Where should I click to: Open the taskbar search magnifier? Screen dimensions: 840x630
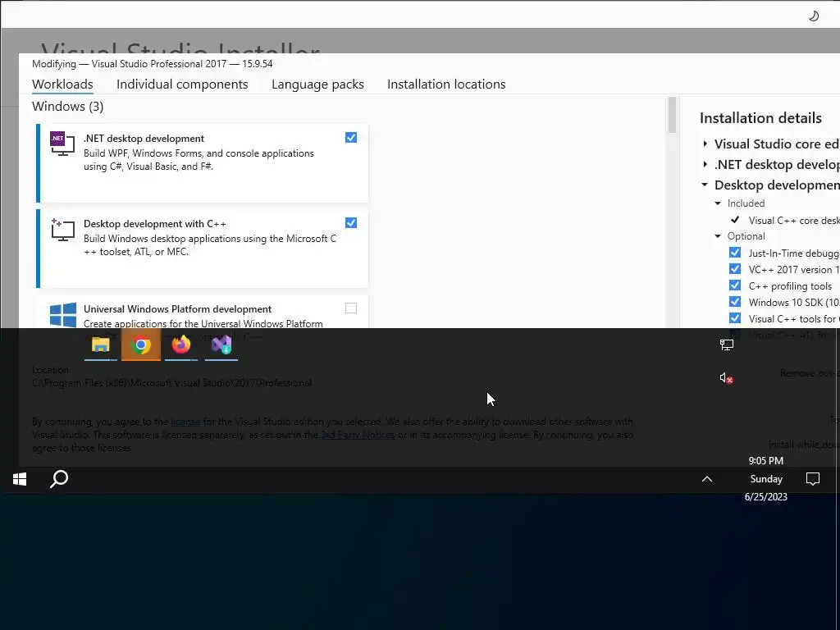pyautogui.click(x=59, y=479)
